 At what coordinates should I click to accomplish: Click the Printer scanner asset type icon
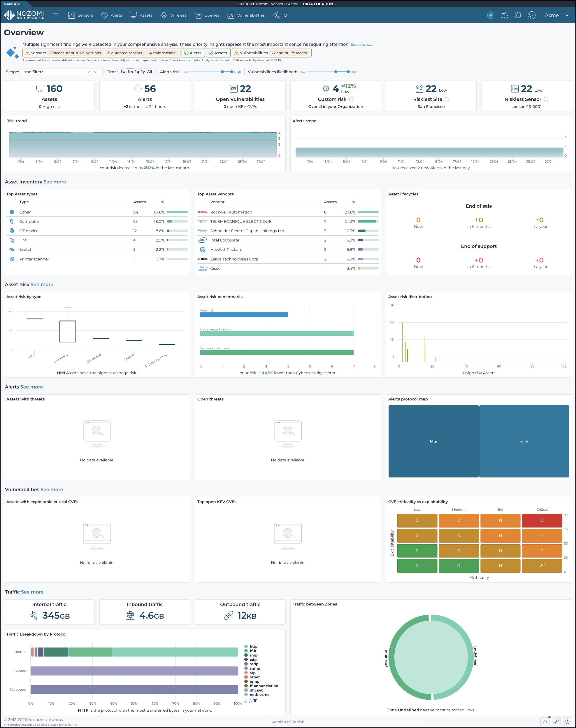pos(12,259)
